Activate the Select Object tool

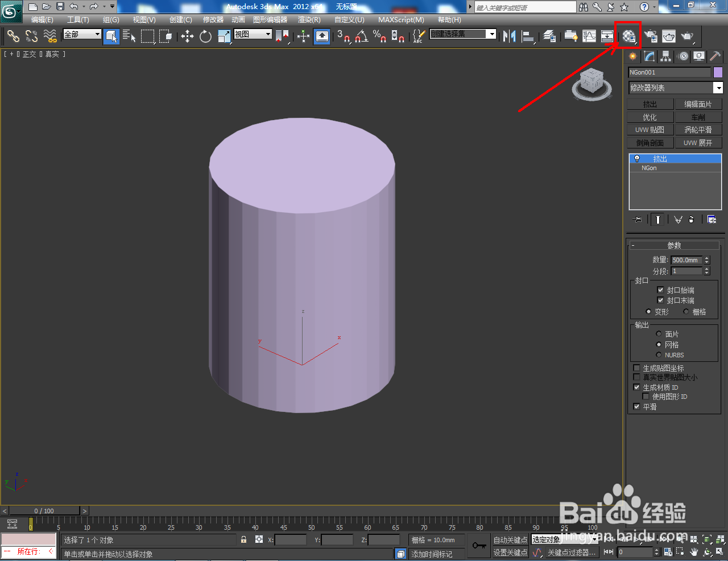[x=111, y=36]
